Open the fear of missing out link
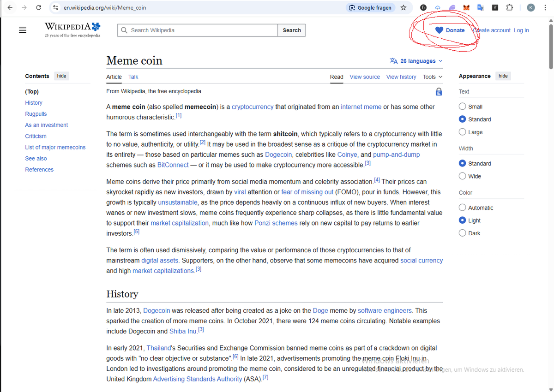 tap(307, 192)
